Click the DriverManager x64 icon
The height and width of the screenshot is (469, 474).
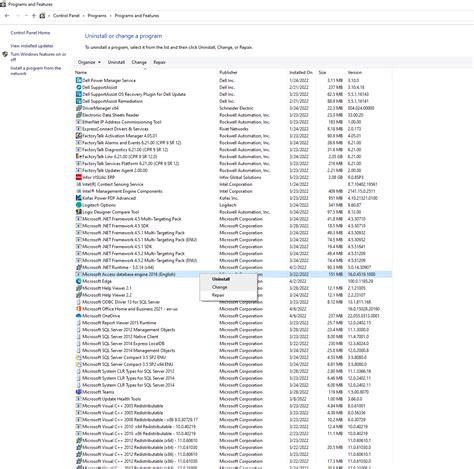(79, 108)
